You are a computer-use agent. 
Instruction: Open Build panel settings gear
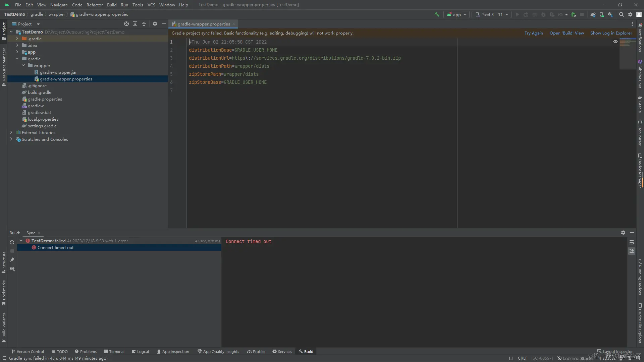tap(623, 233)
